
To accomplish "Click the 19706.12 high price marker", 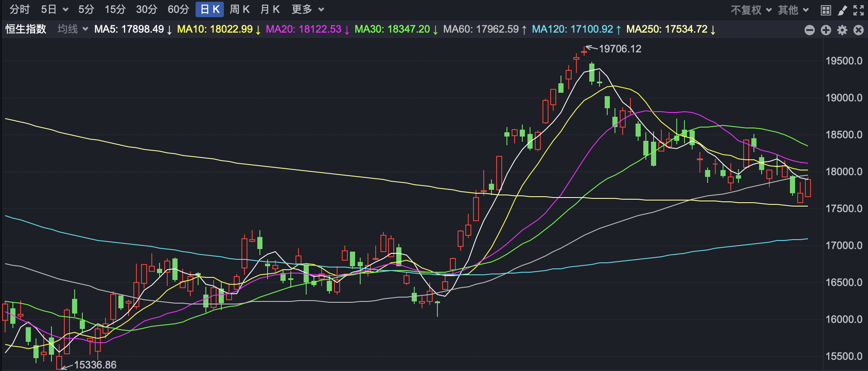I will 620,49.
